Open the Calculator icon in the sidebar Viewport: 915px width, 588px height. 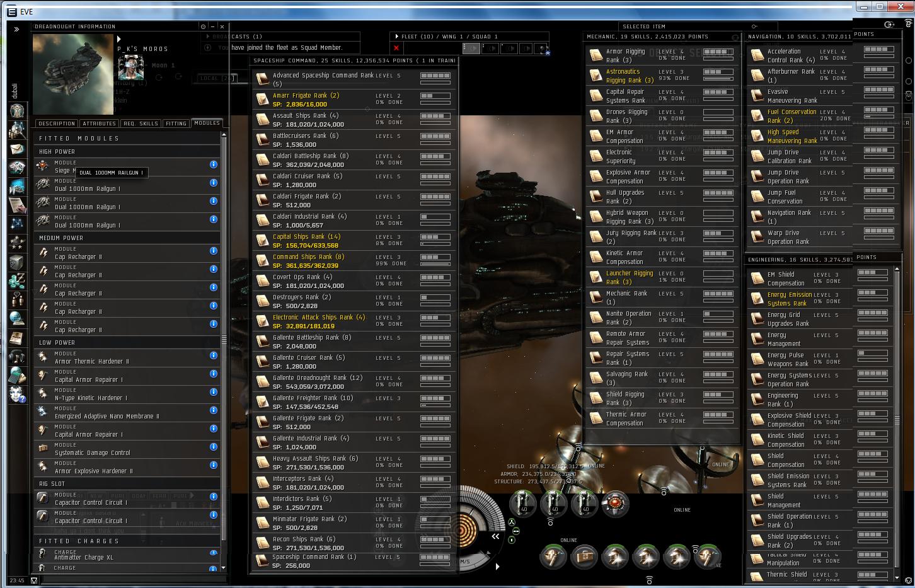(17, 376)
